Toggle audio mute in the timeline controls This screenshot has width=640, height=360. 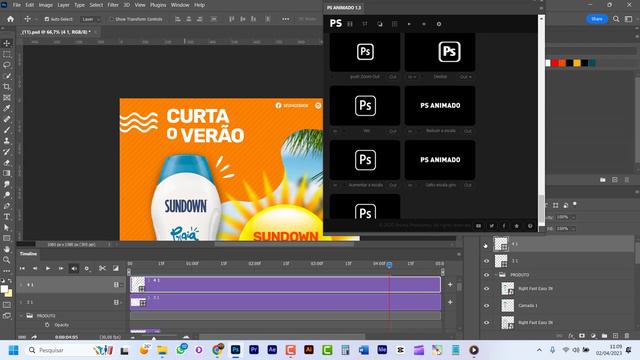[x=74, y=268]
